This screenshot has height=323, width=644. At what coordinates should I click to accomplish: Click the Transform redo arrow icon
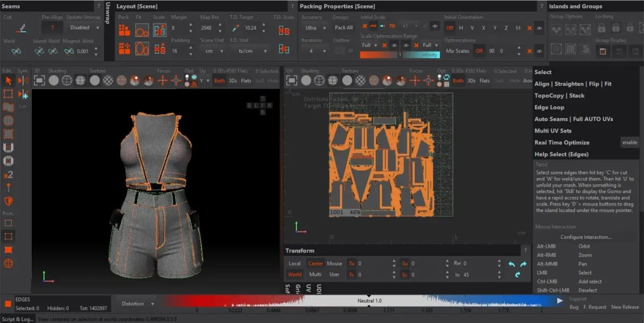tap(523, 264)
